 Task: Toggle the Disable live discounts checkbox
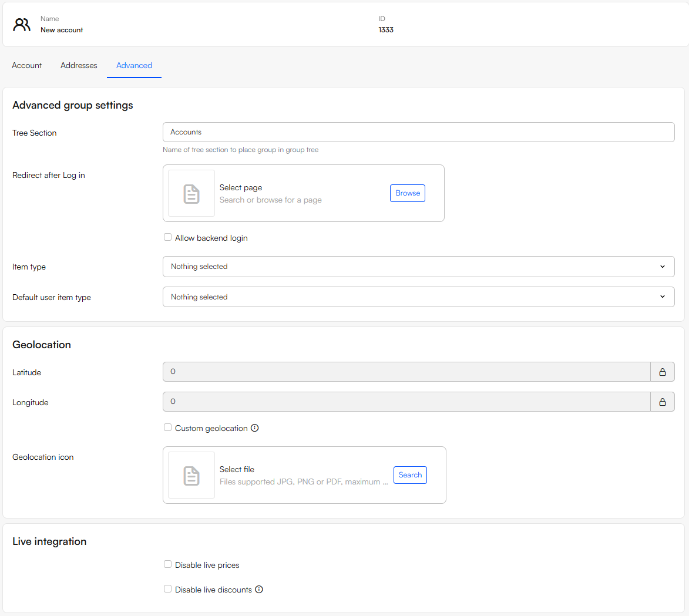click(x=168, y=589)
